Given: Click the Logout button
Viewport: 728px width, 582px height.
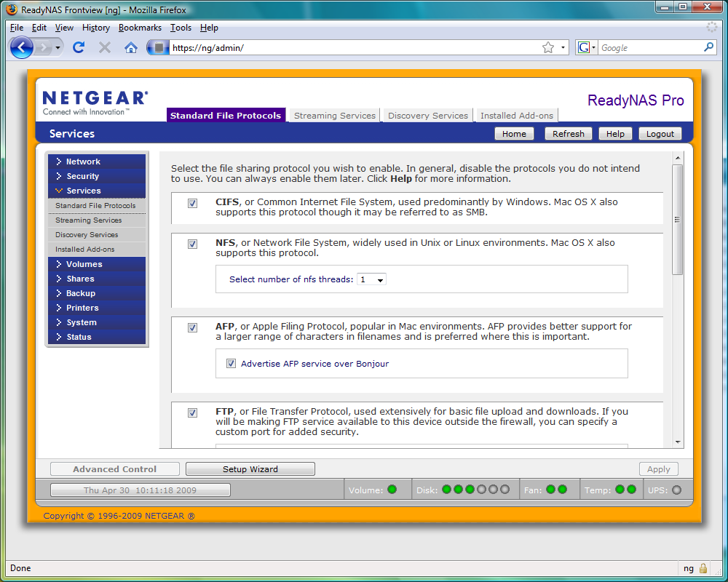Looking at the screenshot, I should 660,134.
